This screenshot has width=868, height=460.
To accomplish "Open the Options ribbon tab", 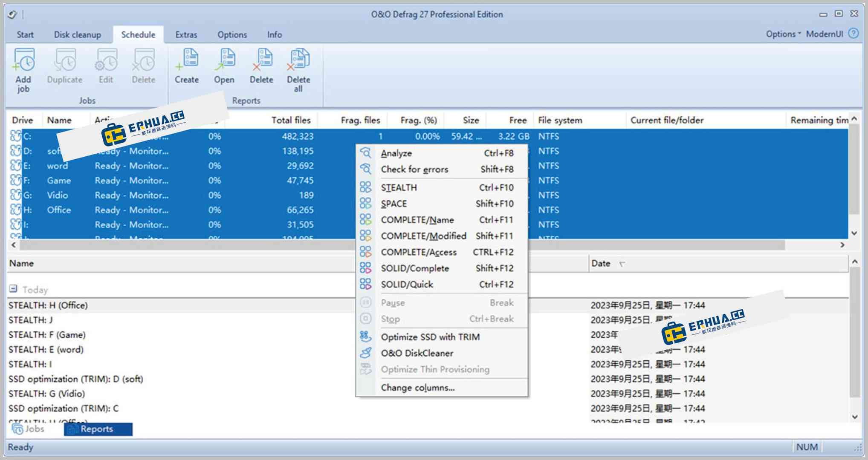I will click(x=232, y=34).
